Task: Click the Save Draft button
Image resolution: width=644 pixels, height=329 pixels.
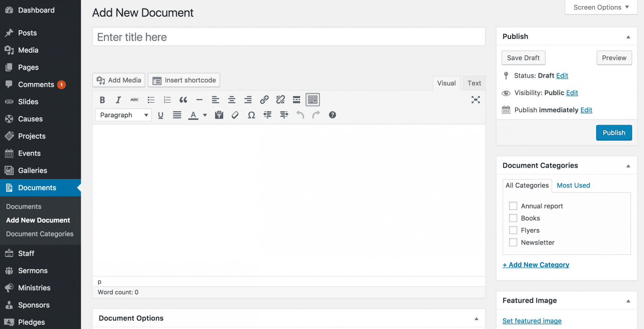Action: pos(523,58)
